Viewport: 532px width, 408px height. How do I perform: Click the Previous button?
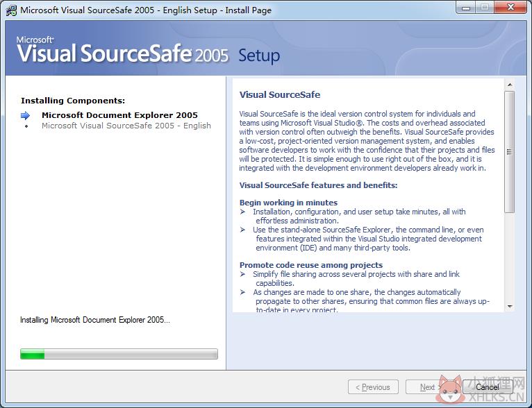tap(373, 386)
